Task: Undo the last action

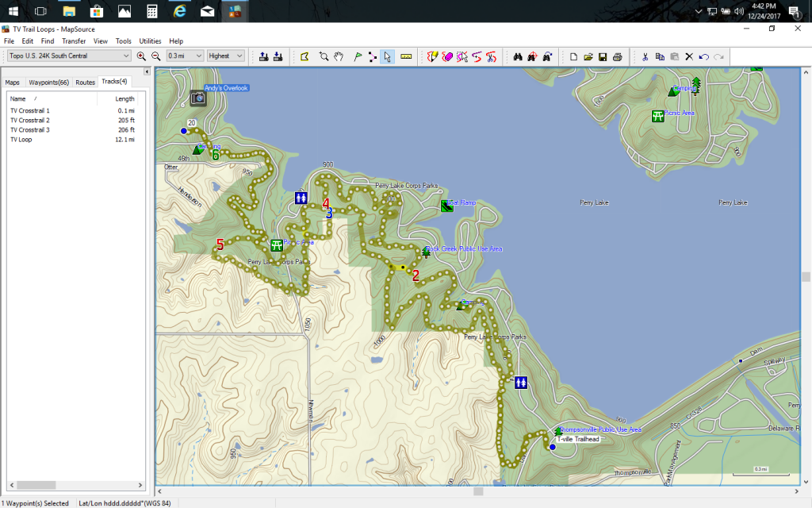Action: (704, 56)
